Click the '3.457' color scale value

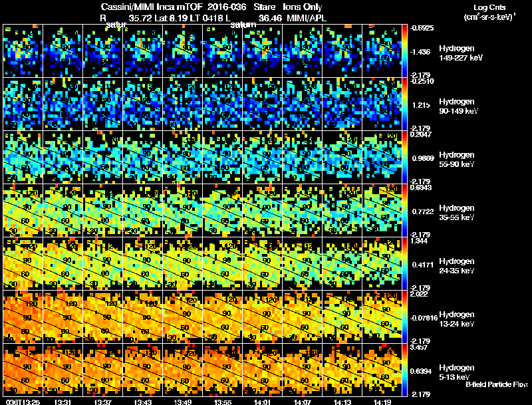point(420,348)
